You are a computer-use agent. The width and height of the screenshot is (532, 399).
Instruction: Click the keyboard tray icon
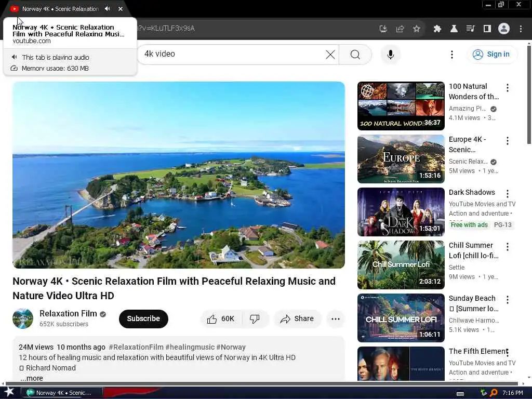click(x=460, y=394)
